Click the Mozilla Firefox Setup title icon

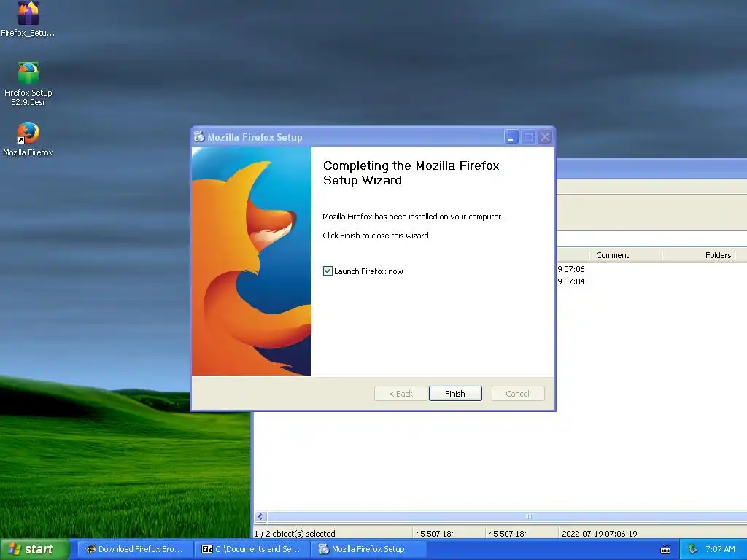pos(199,136)
